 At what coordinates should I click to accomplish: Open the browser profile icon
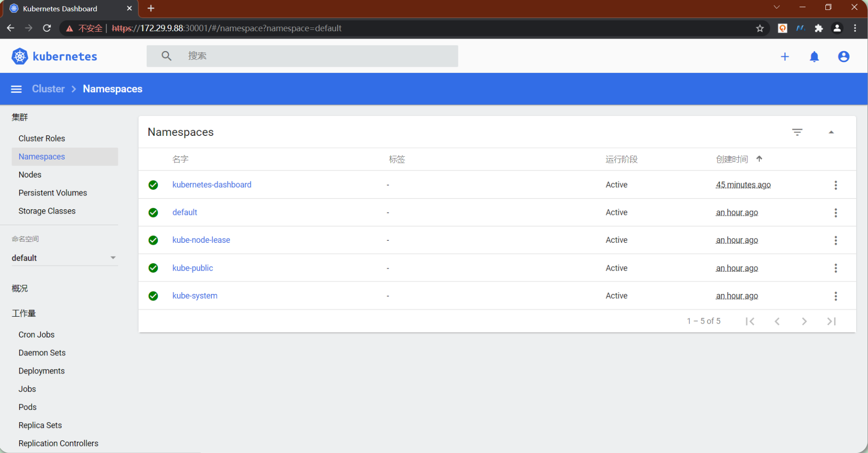point(837,28)
